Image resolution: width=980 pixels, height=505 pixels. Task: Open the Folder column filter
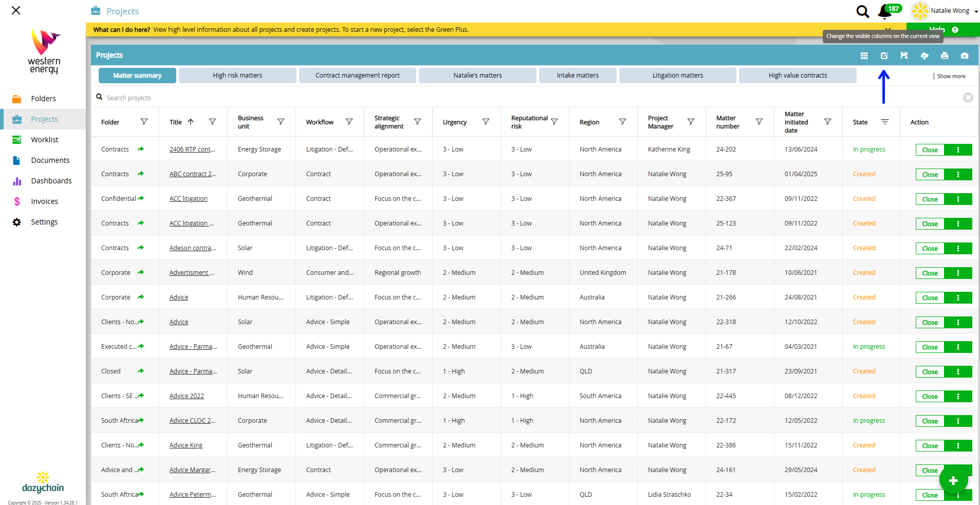click(x=144, y=122)
